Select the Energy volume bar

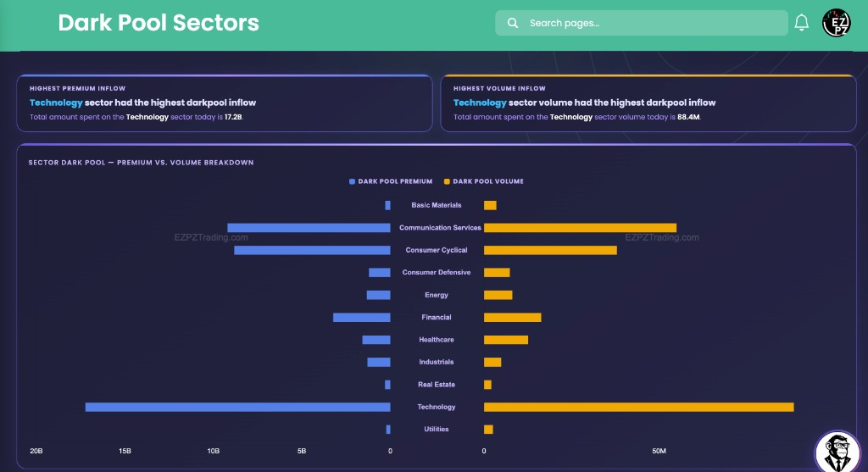point(498,295)
